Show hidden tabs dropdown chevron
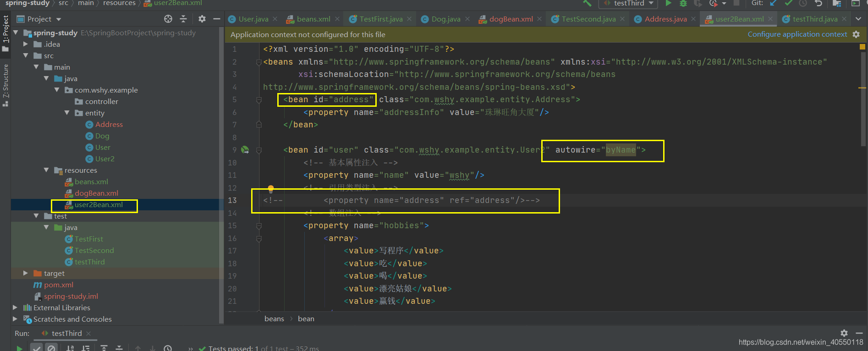Viewport: 868px width, 351px height. coord(858,19)
